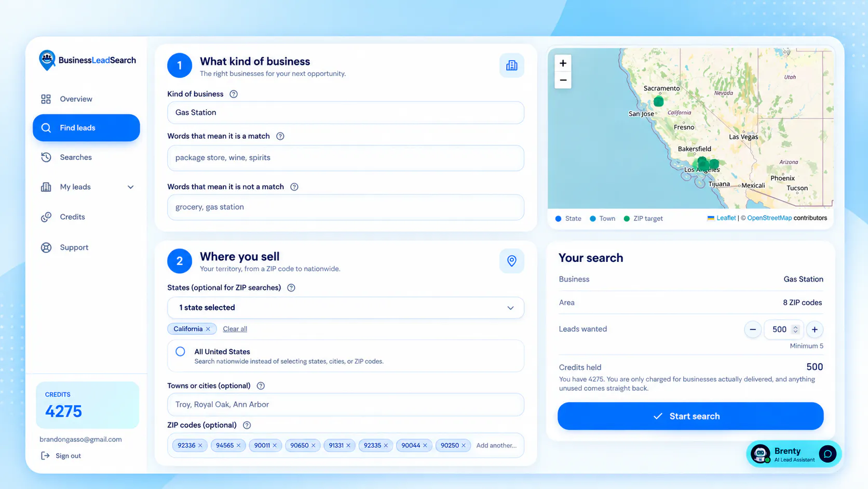Remove the California state chip
The height and width of the screenshot is (489, 868).
208,329
